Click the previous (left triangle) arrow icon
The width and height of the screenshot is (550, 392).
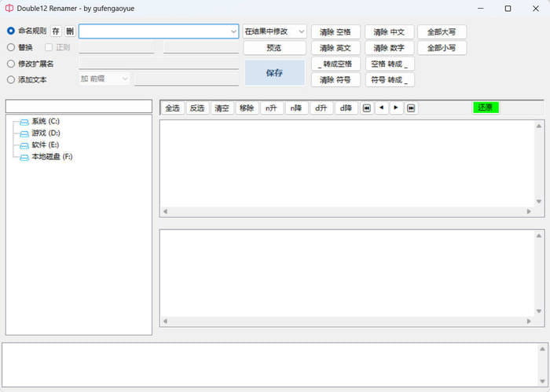tap(381, 108)
